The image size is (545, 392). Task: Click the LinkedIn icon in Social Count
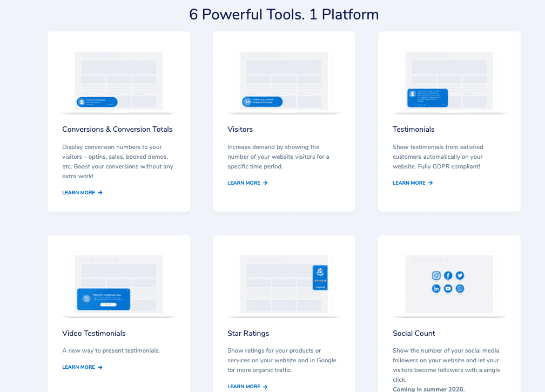436,288
